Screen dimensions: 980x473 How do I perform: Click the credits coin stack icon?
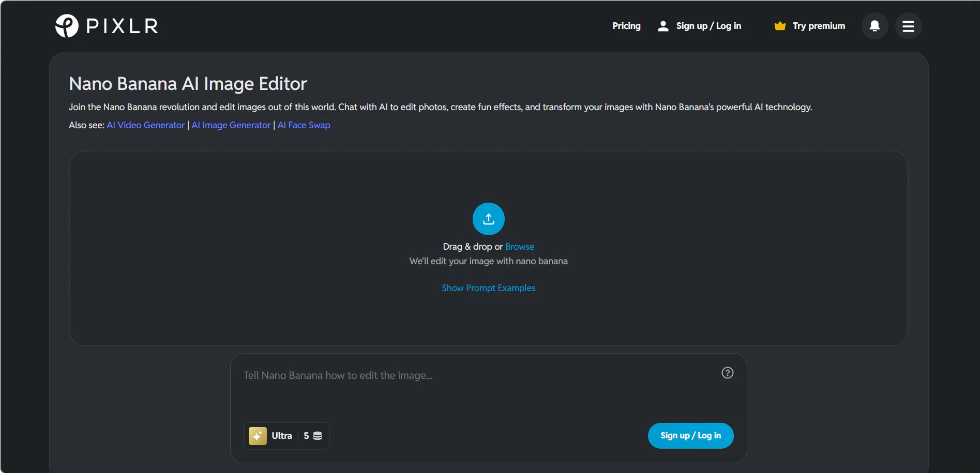pyautogui.click(x=318, y=436)
